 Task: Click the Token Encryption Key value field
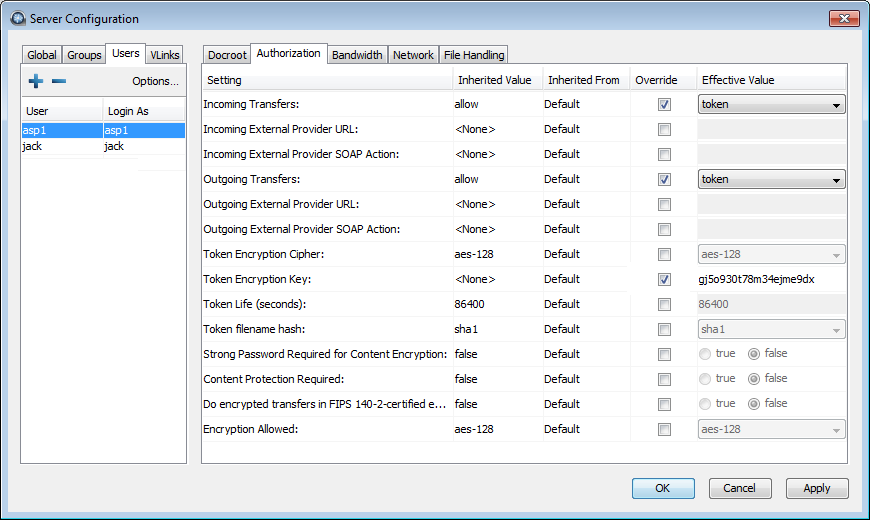tap(770, 279)
